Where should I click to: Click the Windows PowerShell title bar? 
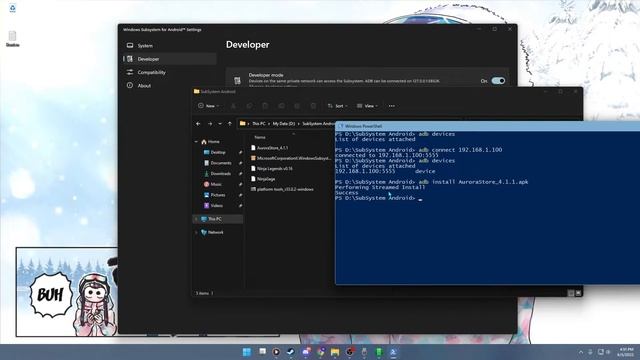pos(487,126)
